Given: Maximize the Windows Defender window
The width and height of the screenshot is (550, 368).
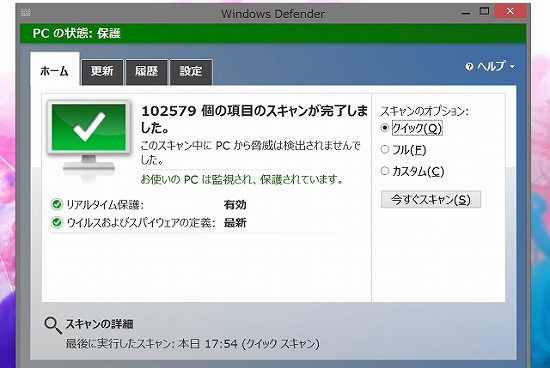Looking at the screenshot, I should coord(484,11).
